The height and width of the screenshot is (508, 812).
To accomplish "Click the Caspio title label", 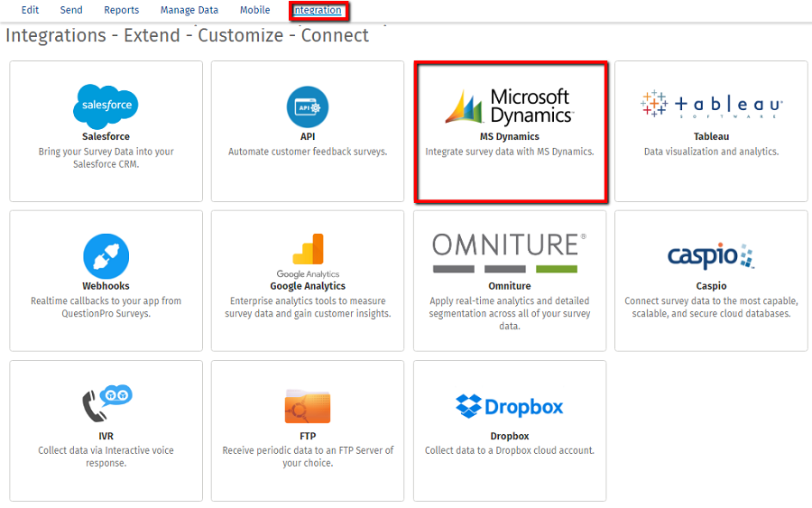I will pyautogui.click(x=712, y=286).
